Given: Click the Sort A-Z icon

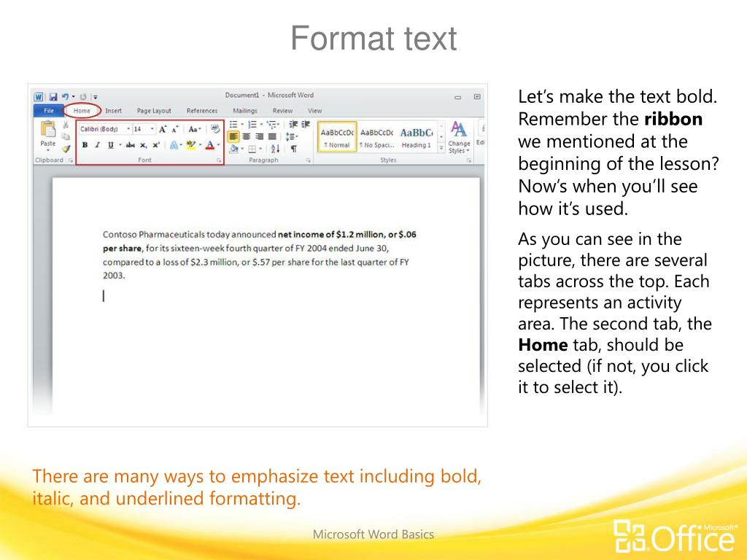Looking at the screenshot, I should coord(275,149).
